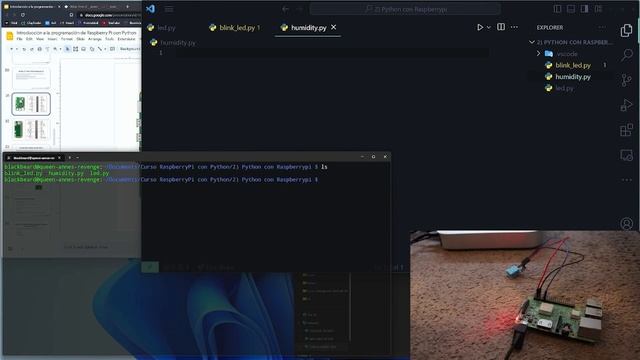Click the VS Code logo icon
This screenshot has height=360, width=640.
point(151,9)
